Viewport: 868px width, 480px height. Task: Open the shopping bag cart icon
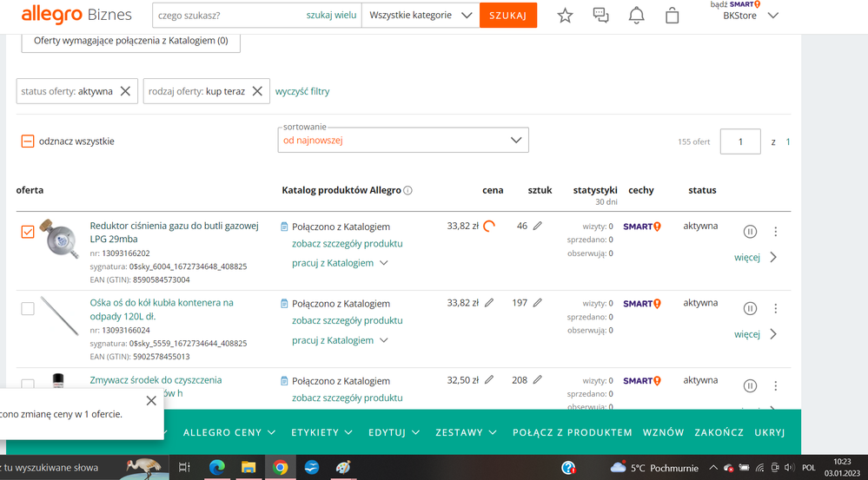672,15
